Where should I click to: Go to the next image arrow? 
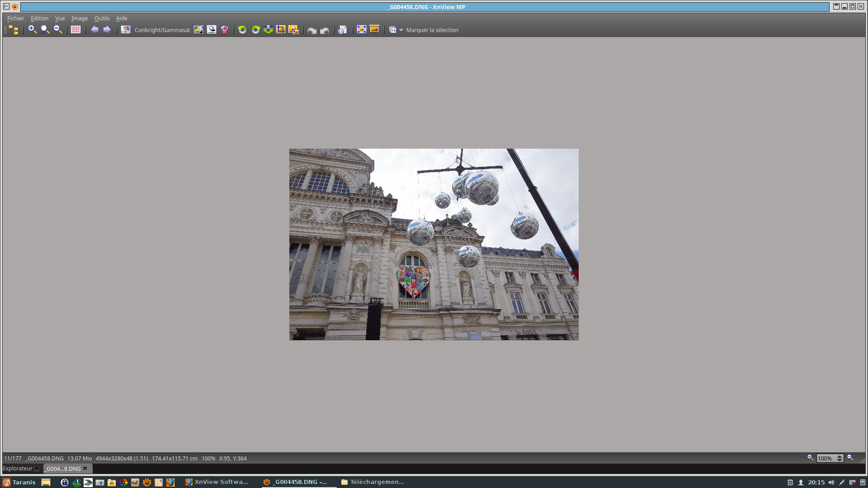click(x=107, y=30)
